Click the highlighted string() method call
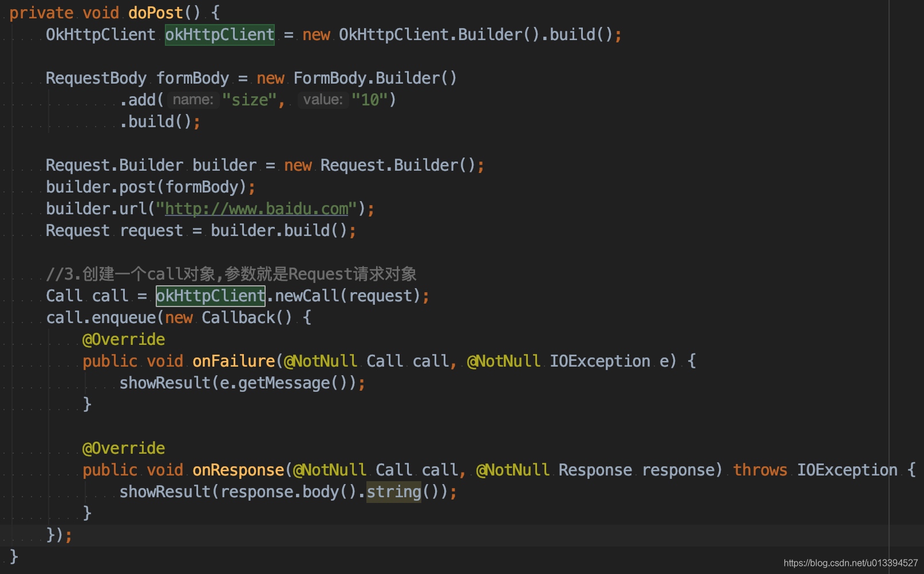The width and height of the screenshot is (924, 574). tap(394, 492)
